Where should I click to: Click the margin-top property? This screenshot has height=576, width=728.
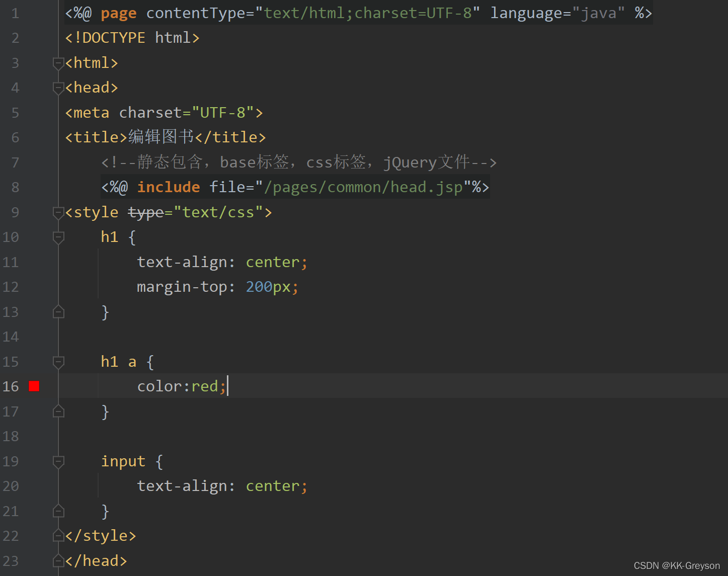click(x=182, y=287)
